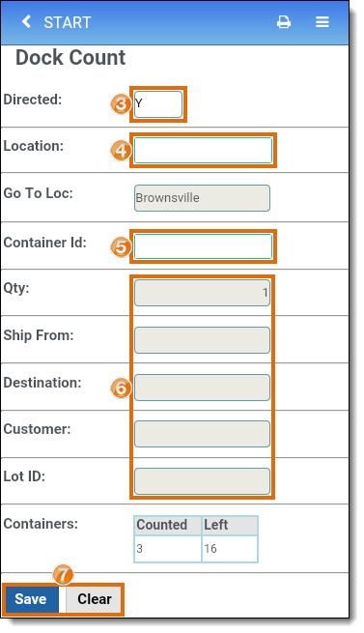Click the START label in header
The width and height of the screenshot is (364, 633).
click(x=68, y=22)
